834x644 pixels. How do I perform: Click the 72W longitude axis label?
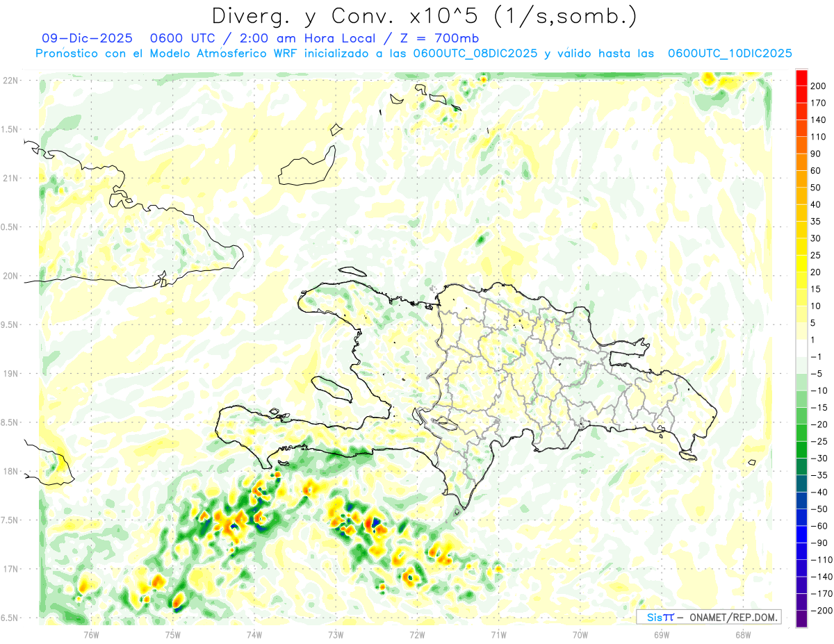tap(417, 635)
